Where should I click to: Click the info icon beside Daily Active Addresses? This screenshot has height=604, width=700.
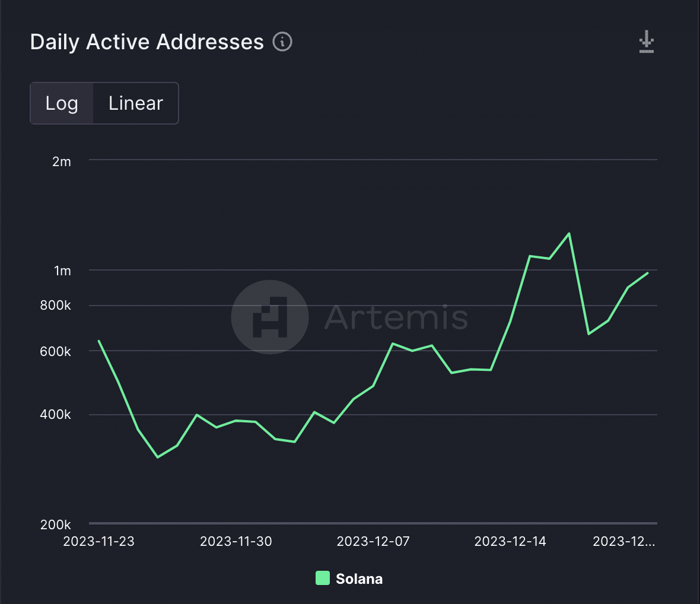tap(282, 42)
